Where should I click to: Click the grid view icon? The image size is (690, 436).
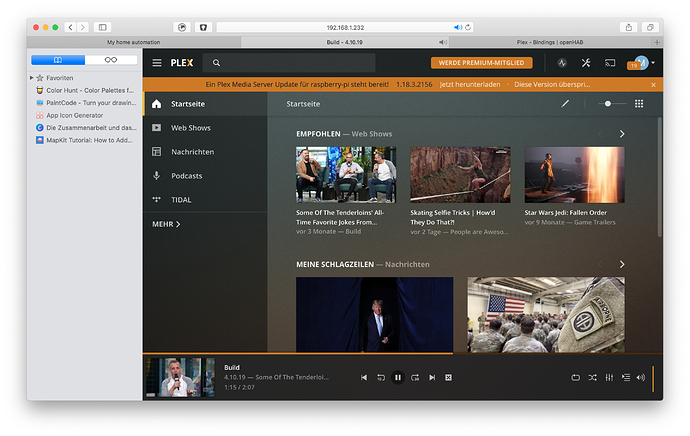(639, 104)
